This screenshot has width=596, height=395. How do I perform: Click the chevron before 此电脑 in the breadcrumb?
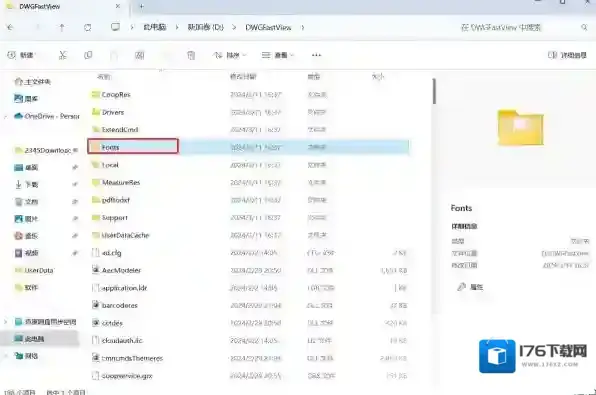132,27
